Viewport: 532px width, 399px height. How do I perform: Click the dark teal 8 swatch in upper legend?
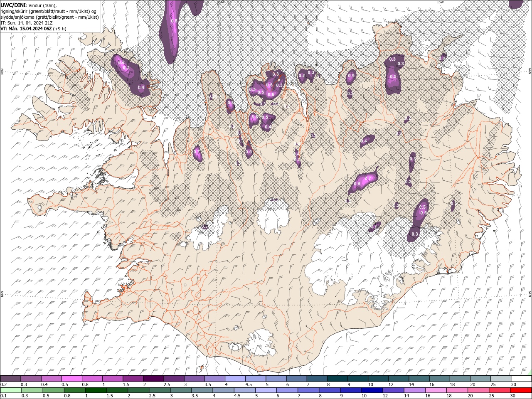click(x=337, y=379)
